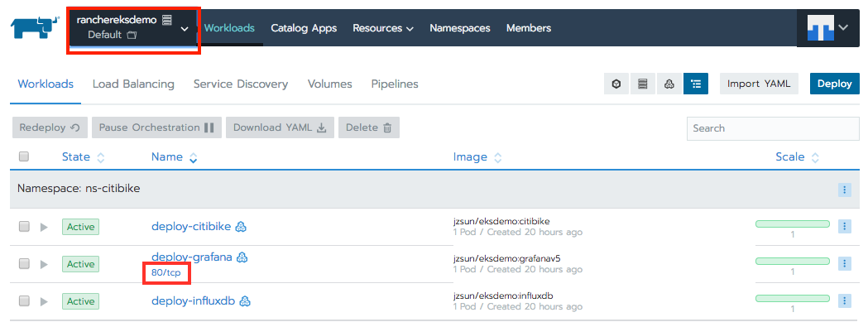Select the group-by-namespace list view icon

pos(696,84)
